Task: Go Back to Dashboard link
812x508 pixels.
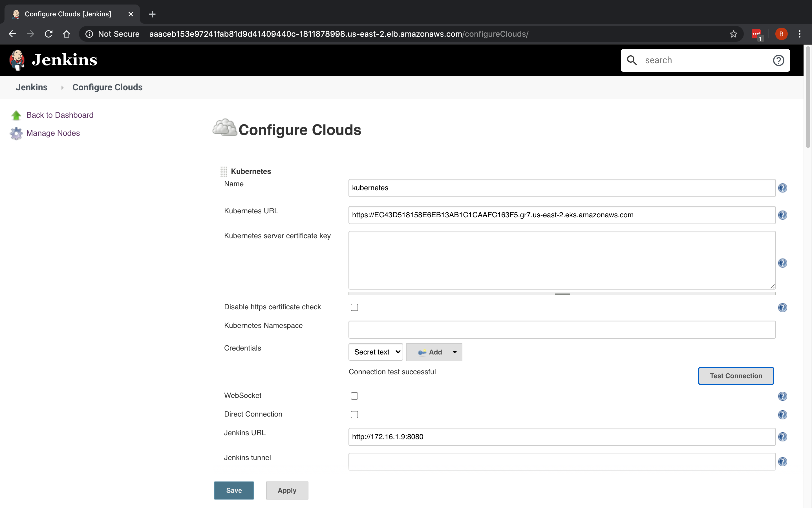Action: [60, 115]
